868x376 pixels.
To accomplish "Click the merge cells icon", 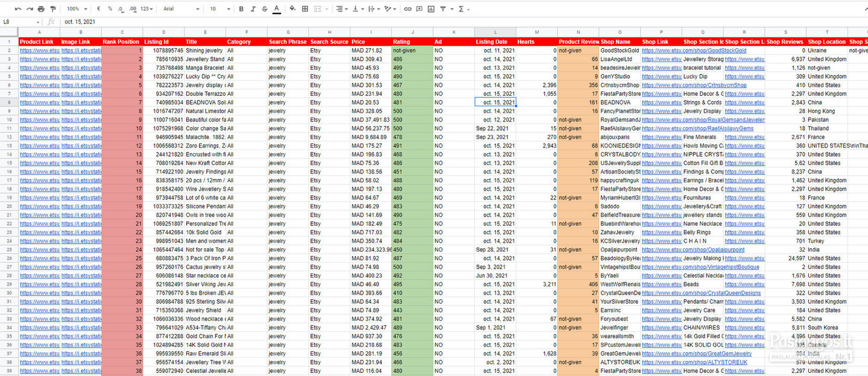I will [318, 9].
